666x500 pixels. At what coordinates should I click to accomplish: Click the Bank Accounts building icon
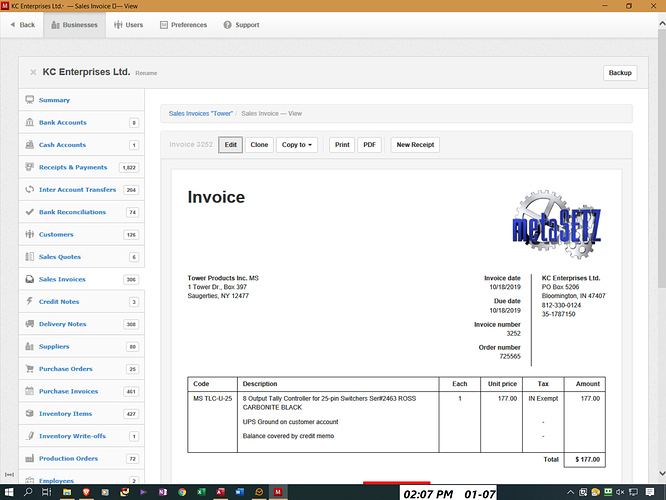click(29, 122)
